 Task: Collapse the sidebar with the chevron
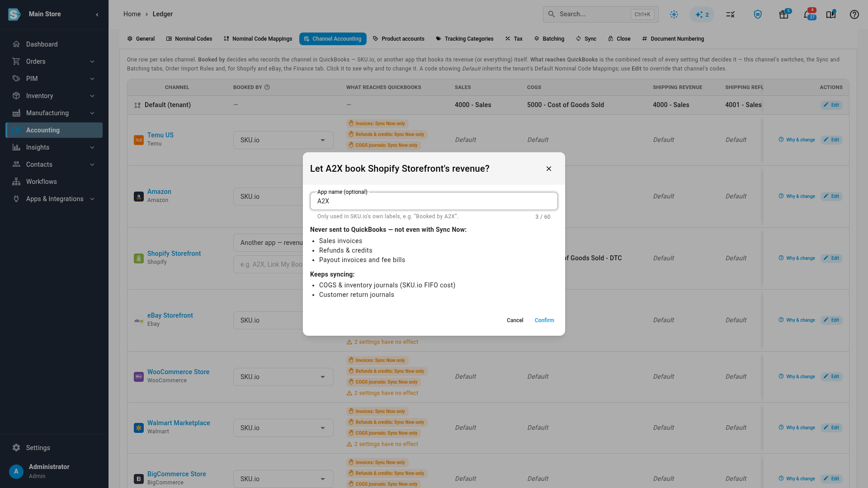click(97, 14)
